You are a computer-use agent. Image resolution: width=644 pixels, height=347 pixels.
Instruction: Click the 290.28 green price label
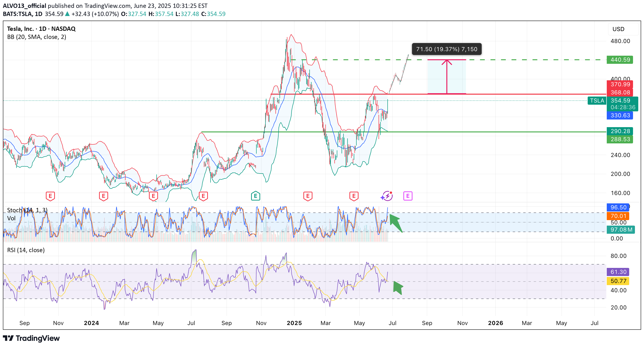coord(620,131)
